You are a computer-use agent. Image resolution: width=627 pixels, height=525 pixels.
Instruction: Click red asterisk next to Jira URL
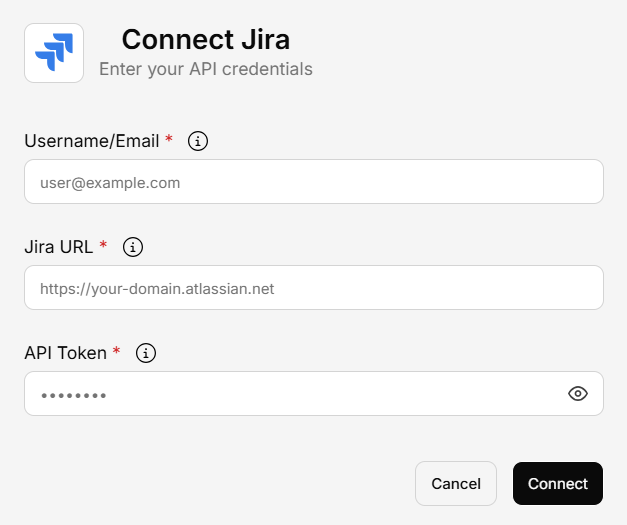click(104, 247)
